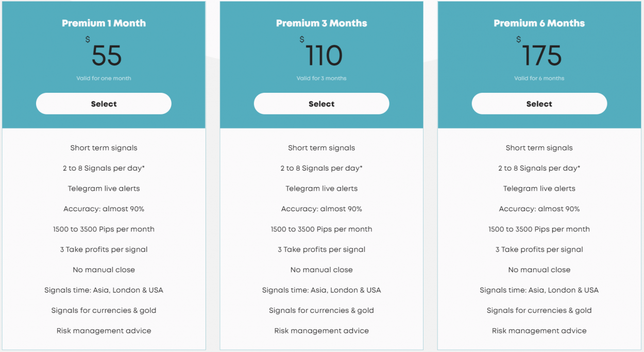The image size is (644, 352).
Task: Click 'No manual close' in 3 Months card
Action: tap(321, 270)
